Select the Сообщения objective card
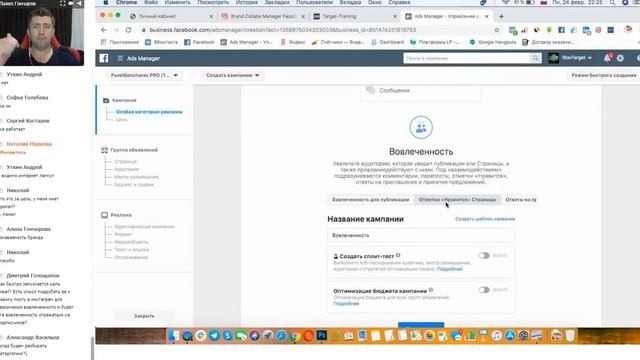This screenshot has width=640, height=360. click(421, 91)
